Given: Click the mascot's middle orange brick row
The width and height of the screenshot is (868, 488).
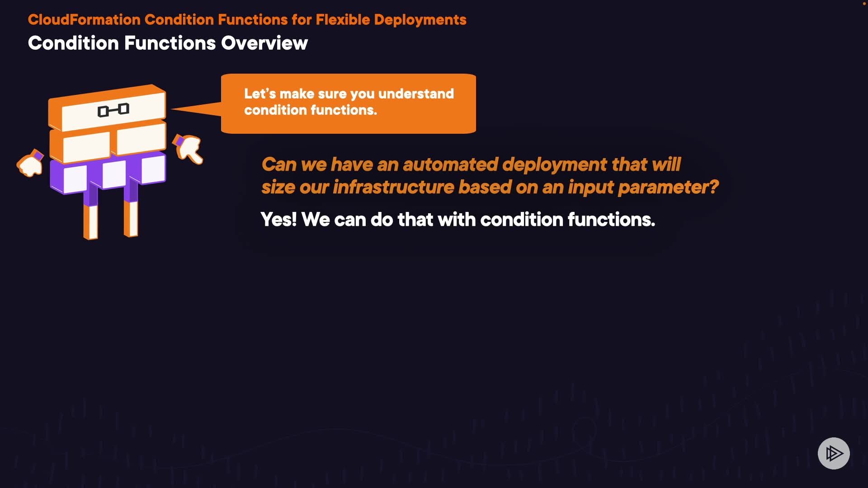Looking at the screenshot, I should coord(108,143).
